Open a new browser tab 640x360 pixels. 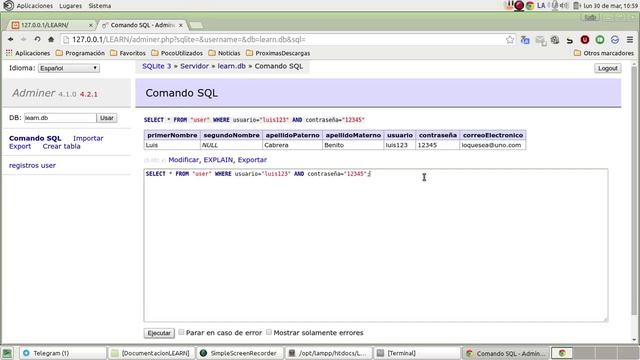point(196,25)
